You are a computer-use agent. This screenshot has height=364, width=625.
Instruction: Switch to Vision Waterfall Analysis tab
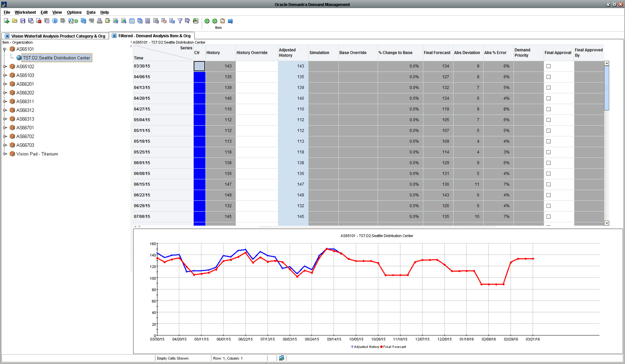[x=58, y=36]
